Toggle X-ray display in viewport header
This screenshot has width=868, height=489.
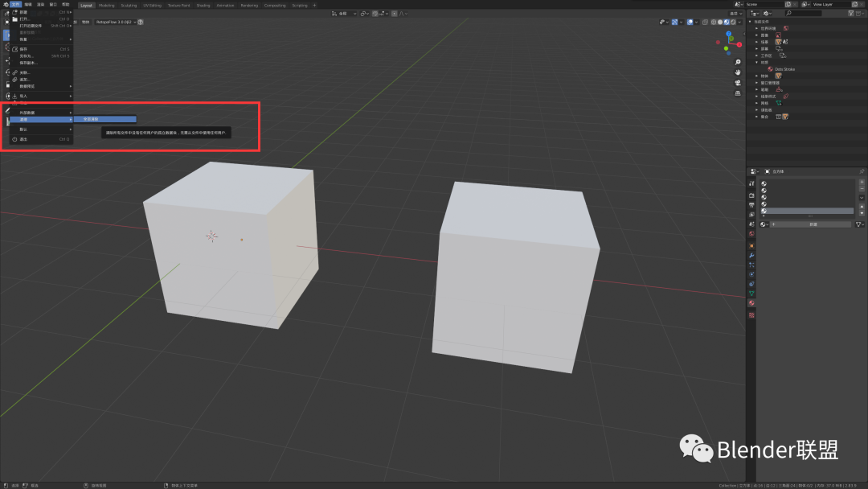705,23
